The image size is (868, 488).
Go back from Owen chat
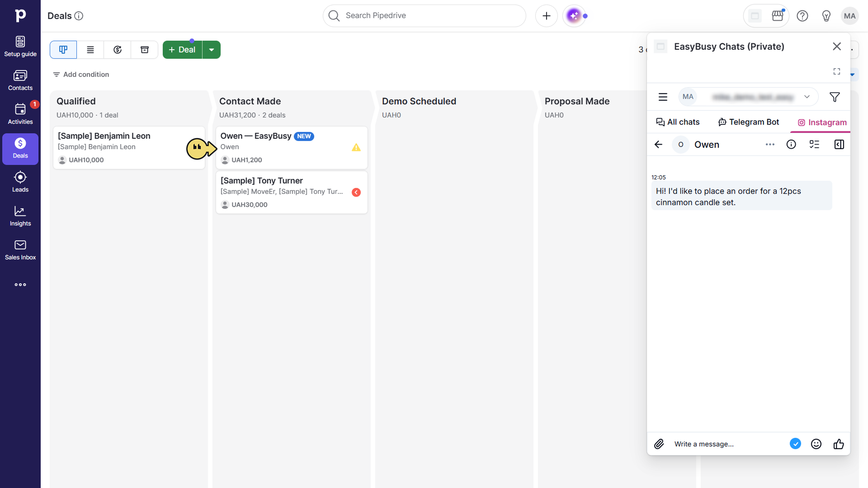(659, 145)
